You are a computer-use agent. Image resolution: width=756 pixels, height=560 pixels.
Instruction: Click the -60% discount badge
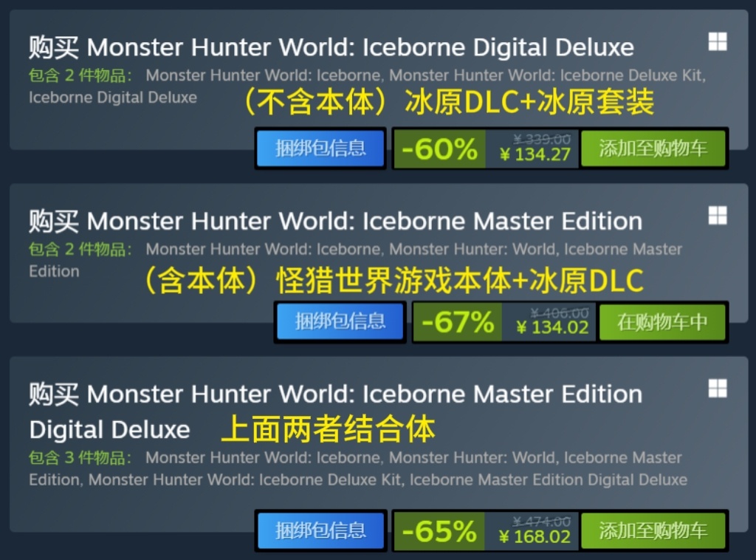[x=439, y=148]
